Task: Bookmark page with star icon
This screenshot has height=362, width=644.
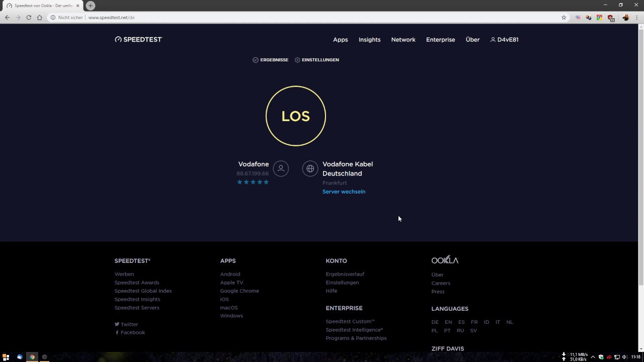Action: click(x=563, y=17)
